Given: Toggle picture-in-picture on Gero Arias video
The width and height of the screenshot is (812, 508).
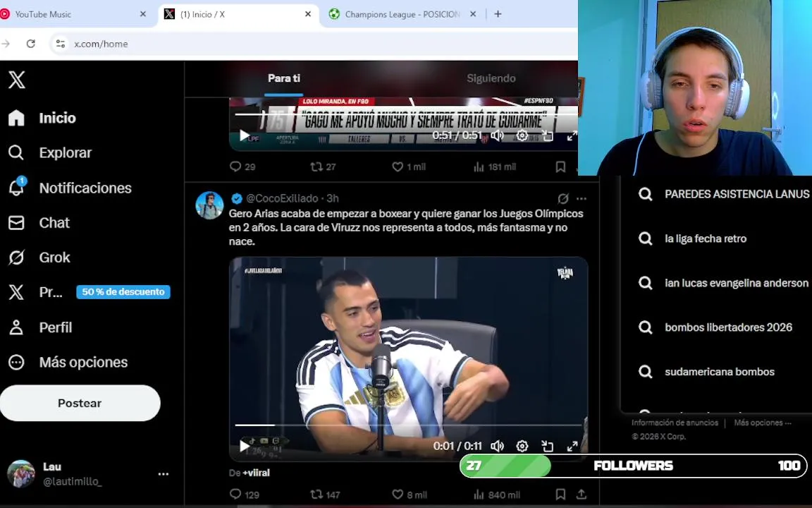Looking at the screenshot, I should click(x=548, y=446).
